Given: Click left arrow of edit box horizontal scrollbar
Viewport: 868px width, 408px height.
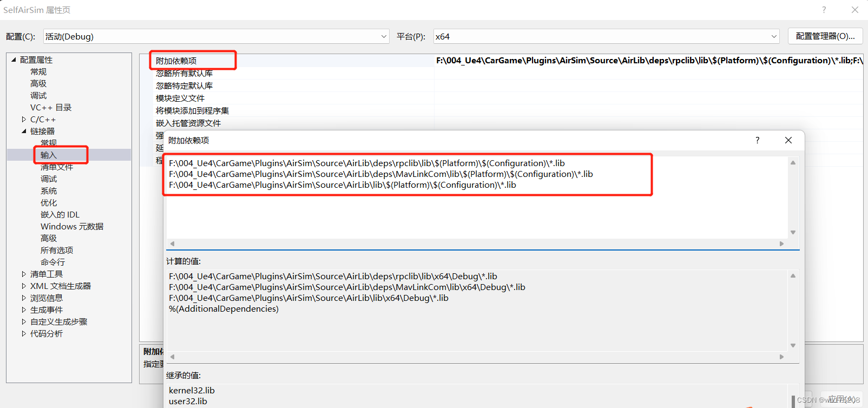Looking at the screenshot, I should point(172,244).
